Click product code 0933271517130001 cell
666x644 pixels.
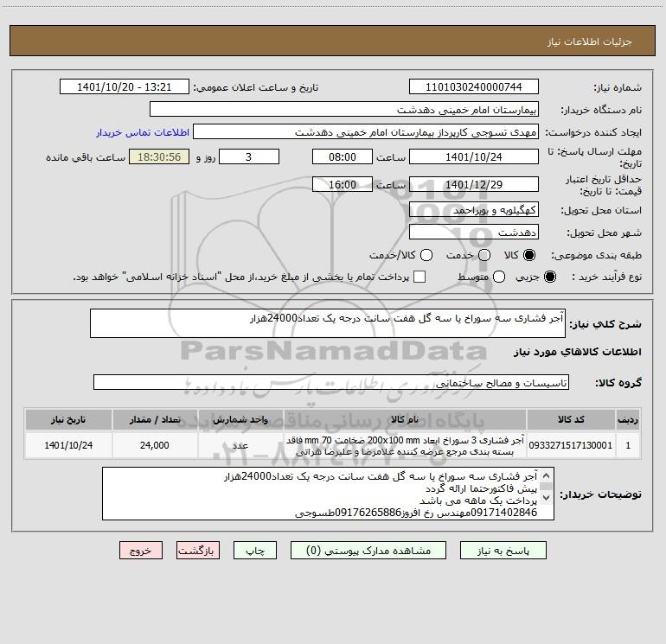pos(571,445)
